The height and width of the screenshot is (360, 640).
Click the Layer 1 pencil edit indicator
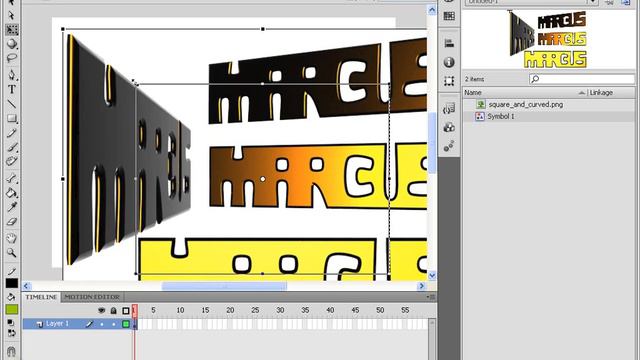[x=89, y=324]
